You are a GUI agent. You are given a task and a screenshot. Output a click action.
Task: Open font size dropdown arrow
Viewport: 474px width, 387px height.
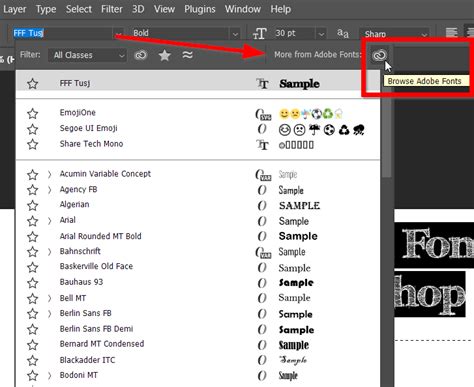(x=321, y=34)
